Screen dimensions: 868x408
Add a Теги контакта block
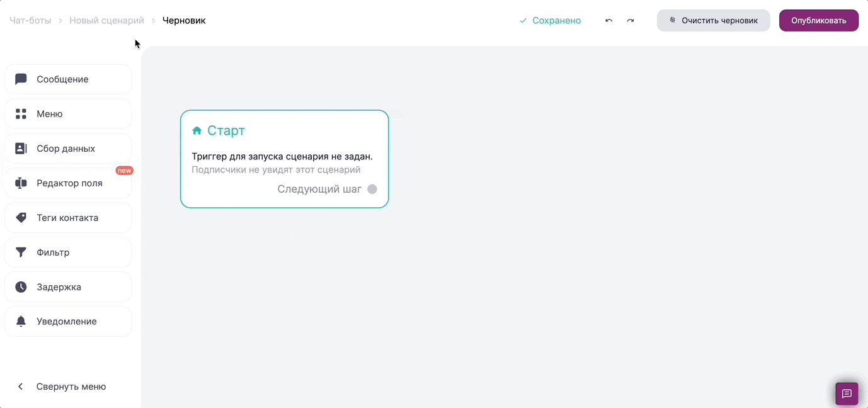pos(68,218)
